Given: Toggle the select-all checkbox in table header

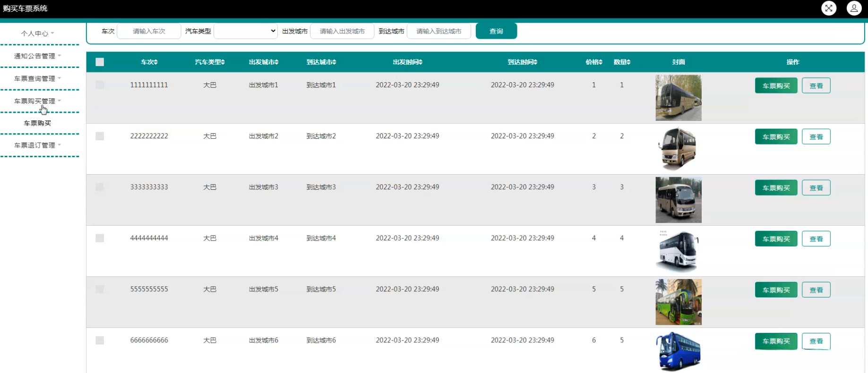Looking at the screenshot, I should click(100, 62).
